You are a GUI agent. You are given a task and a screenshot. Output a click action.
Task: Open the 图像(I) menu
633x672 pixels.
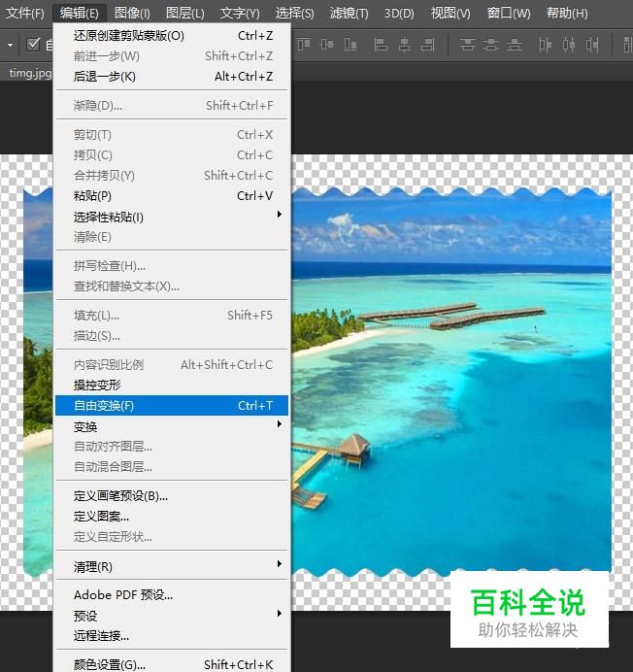132,14
